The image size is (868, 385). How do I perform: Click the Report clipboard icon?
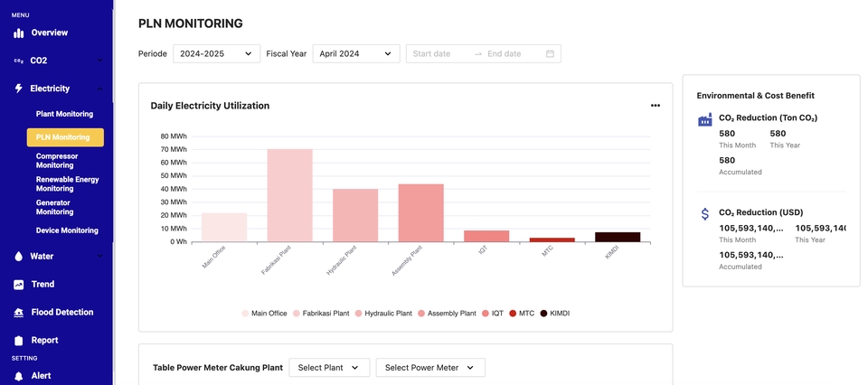point(19,340)
